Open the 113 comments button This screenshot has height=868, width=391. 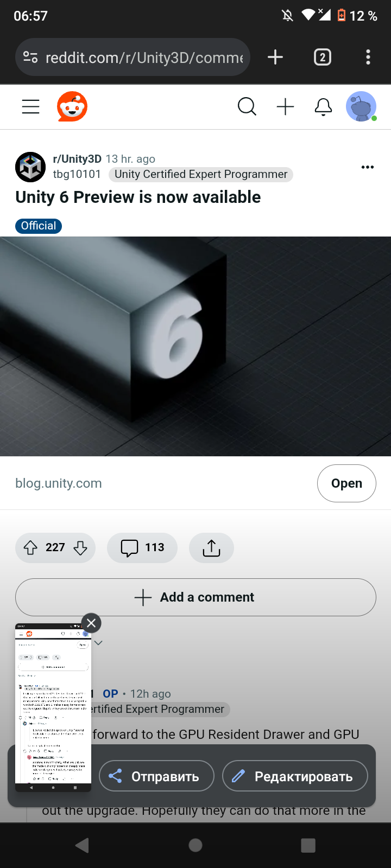pos(142,548)
